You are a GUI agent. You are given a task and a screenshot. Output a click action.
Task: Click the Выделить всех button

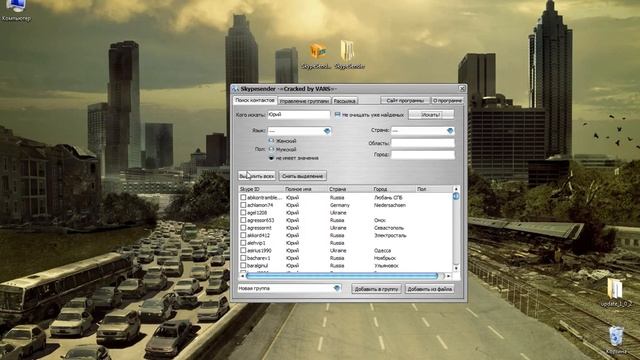click(257, 176)
